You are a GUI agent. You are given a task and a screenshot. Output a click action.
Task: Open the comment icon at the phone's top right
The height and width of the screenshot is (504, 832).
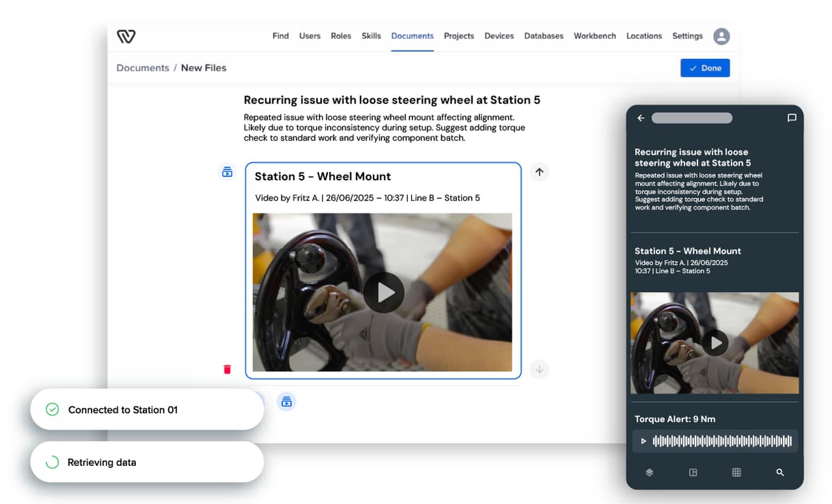792,118
